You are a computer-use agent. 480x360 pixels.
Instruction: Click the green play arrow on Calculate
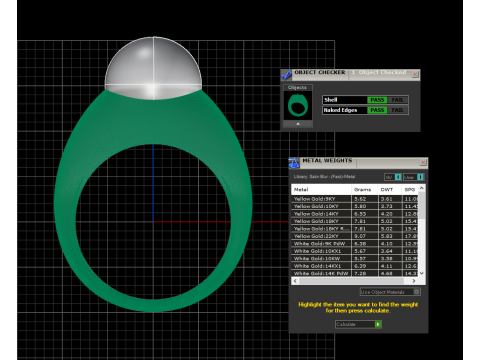click(x=378, y=324)
